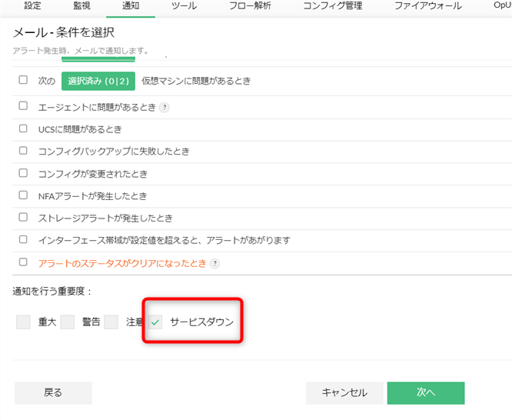Toggle the 重大 severity checkbox

point(23,322)
